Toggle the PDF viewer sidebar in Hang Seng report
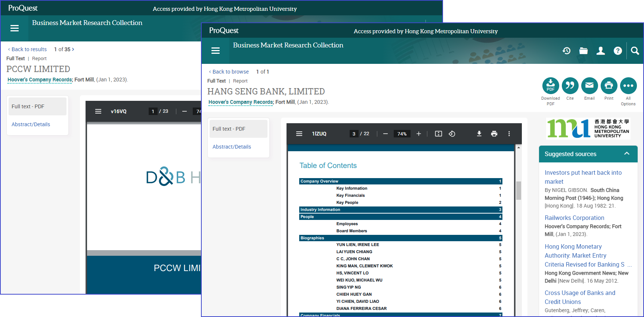Screen dimensions: 644x317 [299, 134]
